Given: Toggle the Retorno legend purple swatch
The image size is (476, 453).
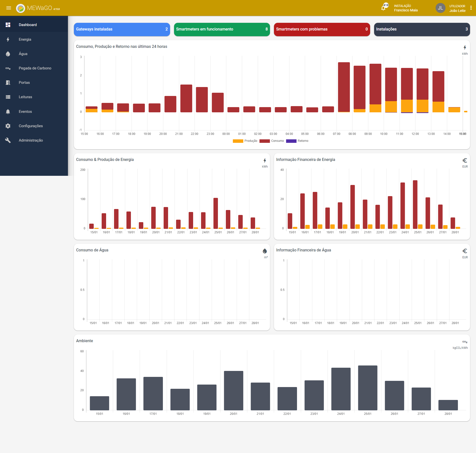Looking at the screenshot, I should pyautogui.click(x=291, y=141).
